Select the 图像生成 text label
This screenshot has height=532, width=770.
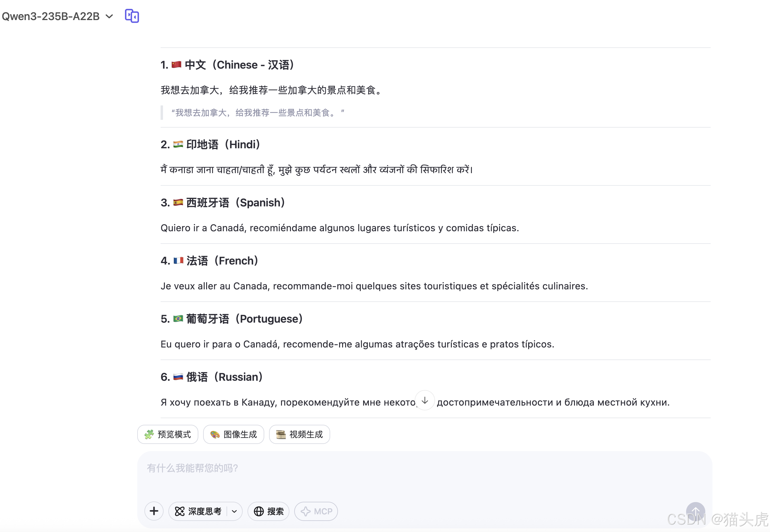240,434
